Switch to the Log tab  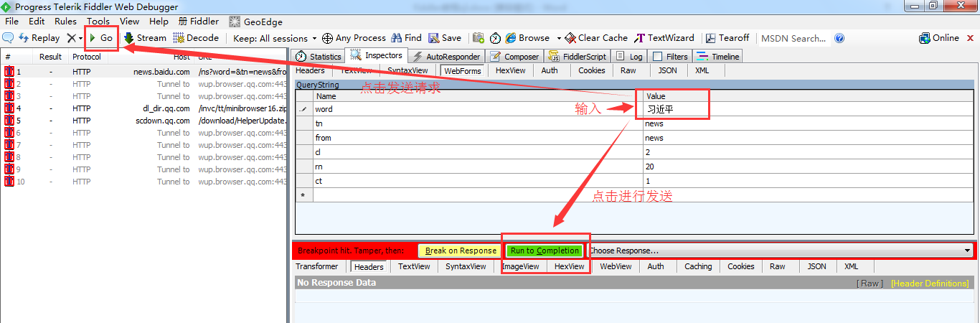click(630, 56)
